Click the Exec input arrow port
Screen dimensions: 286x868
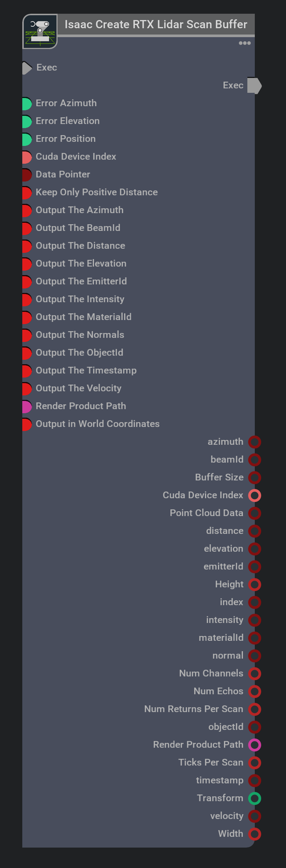(x=27, y=68)
